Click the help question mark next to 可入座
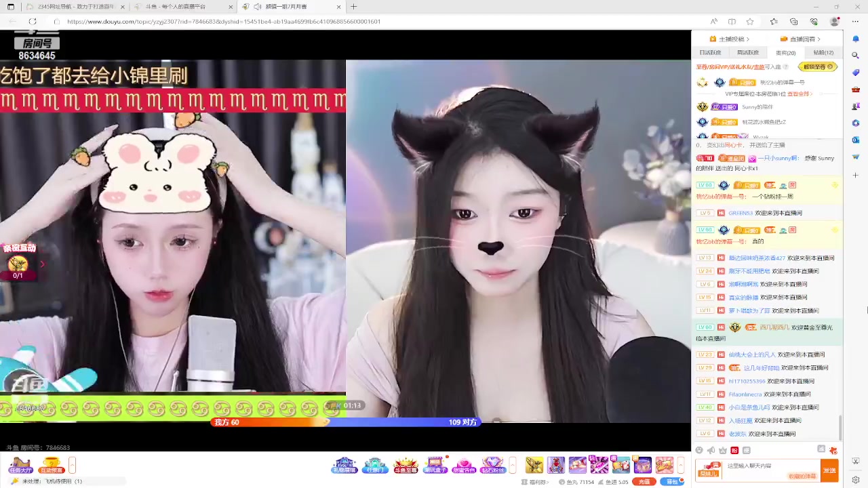Image resolution: width=868 pixels, height=488 pixels. 786,67
